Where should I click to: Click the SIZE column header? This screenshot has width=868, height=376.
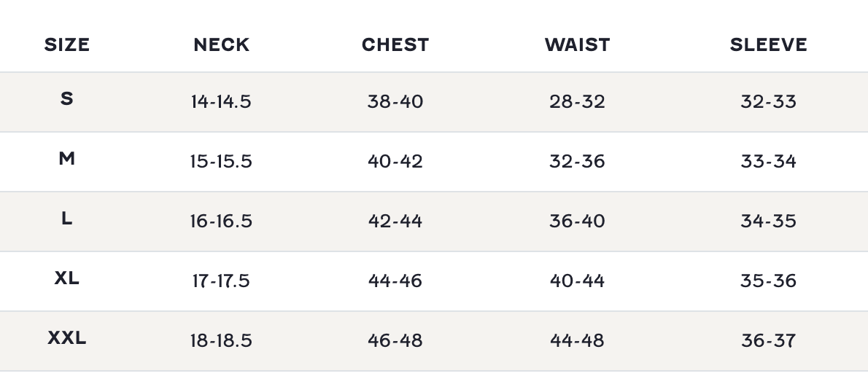pos(66,45)
